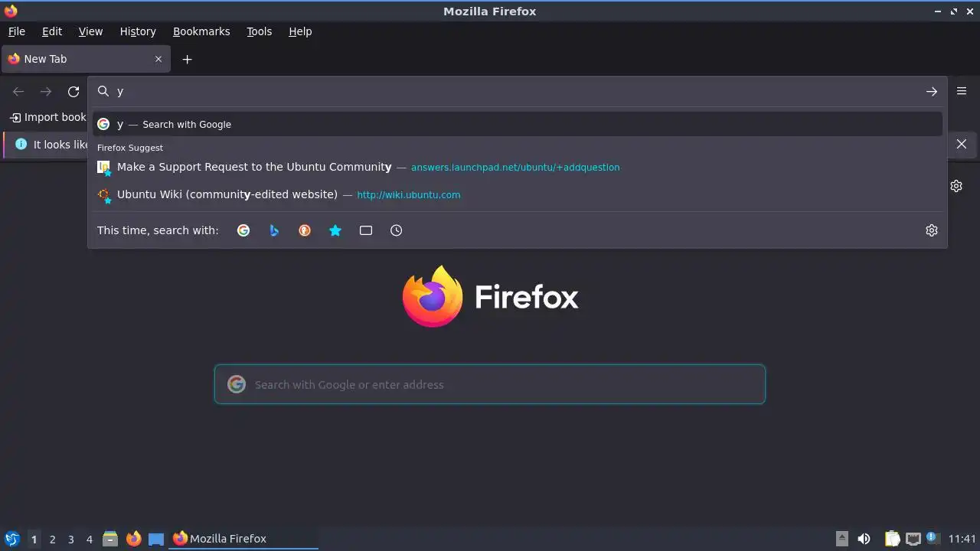Click the Firefox logo on the new tab page
The image size is (980, 551).
coord(490,296)
